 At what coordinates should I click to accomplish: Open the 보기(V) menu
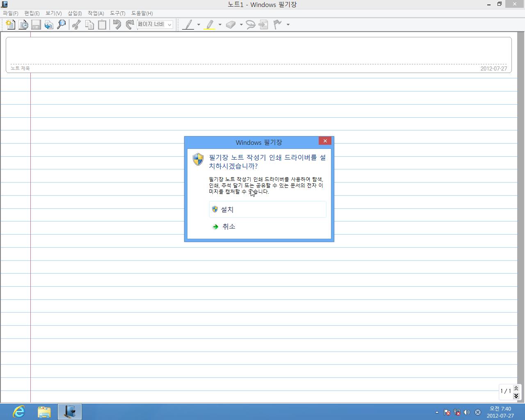click(54, 13)
